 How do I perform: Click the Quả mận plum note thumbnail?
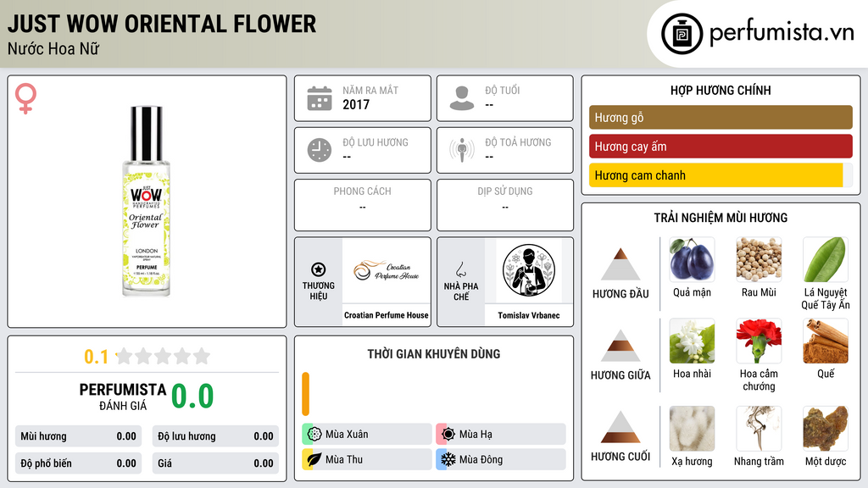tap(692, 259)
